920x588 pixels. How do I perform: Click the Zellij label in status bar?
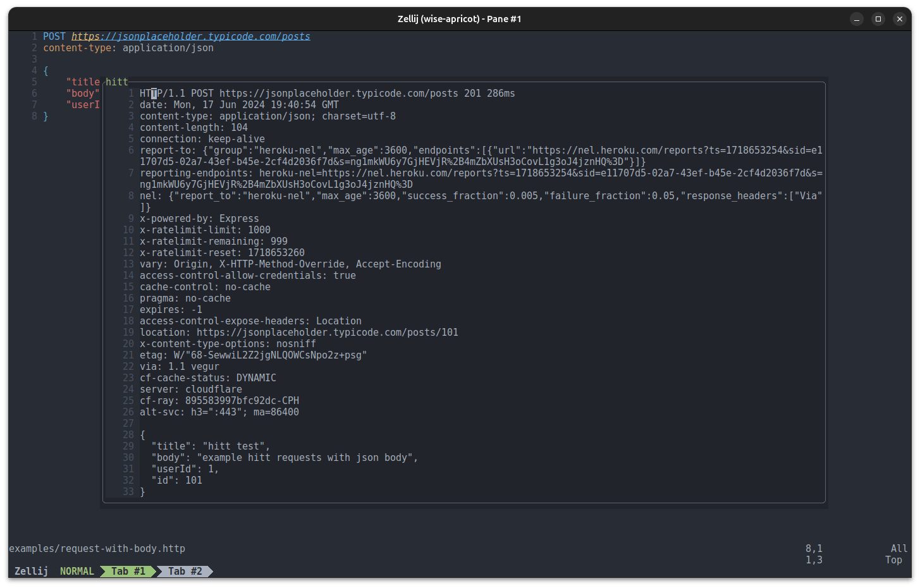tap(30, 571)
